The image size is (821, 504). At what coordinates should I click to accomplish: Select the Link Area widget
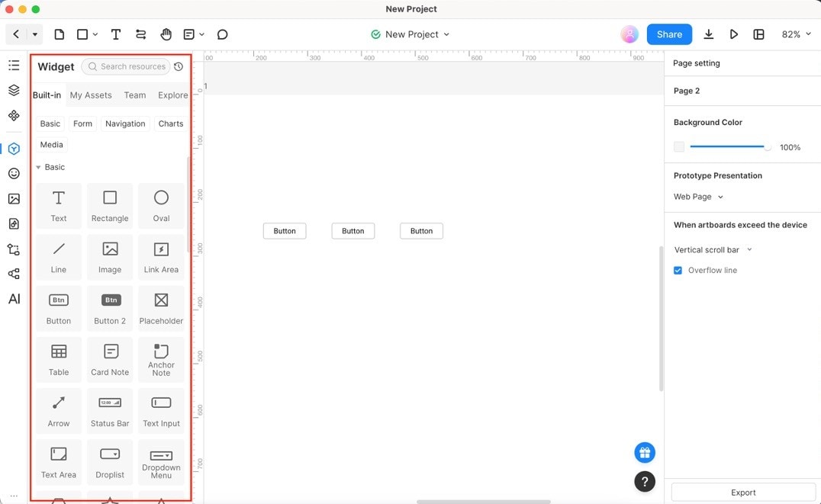click(x=161, y=257)
